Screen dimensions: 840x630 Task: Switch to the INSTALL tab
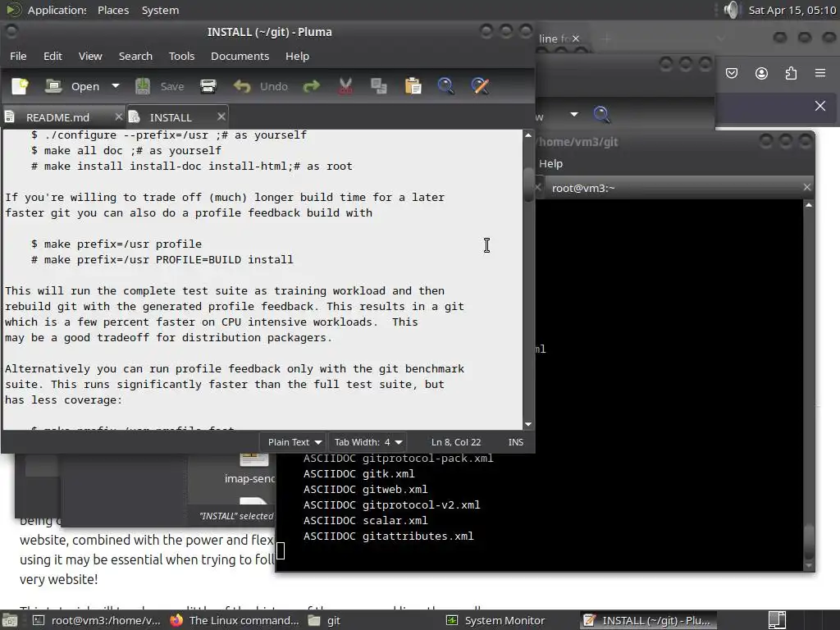point(171,117)
